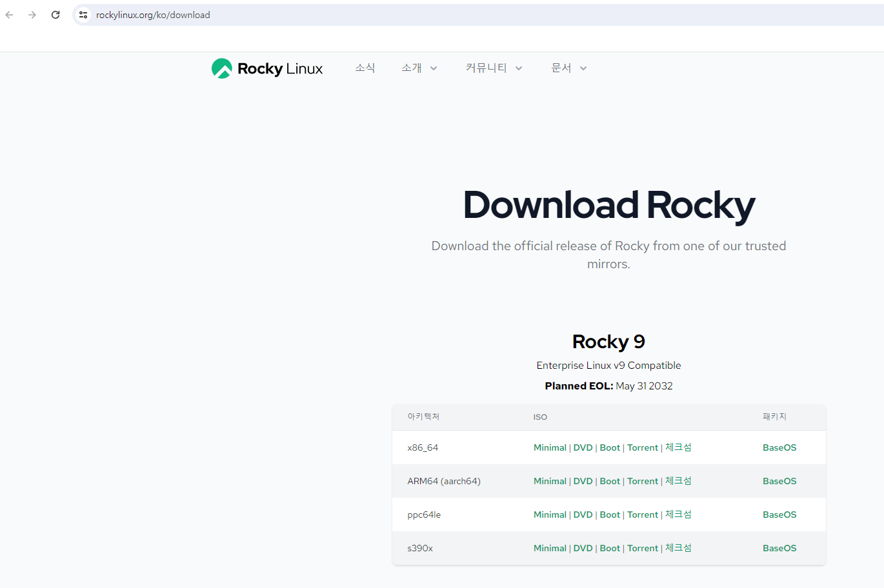Click the browser forward arrow
The width and height of the screenshot is (884, 588).
(x=32, y=15)
